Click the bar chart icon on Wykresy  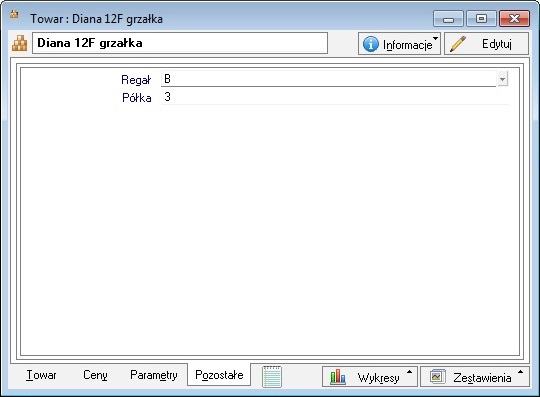click(x=338, y=377)
